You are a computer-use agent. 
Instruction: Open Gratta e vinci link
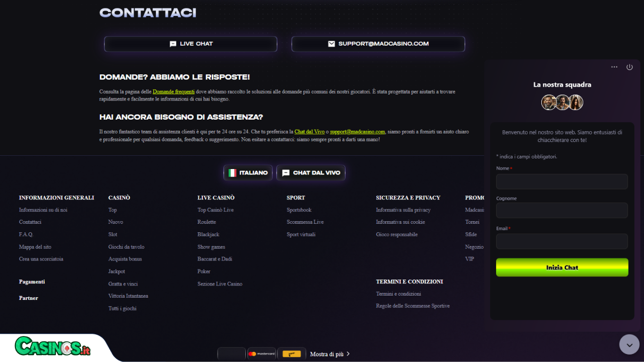[123, 284]
